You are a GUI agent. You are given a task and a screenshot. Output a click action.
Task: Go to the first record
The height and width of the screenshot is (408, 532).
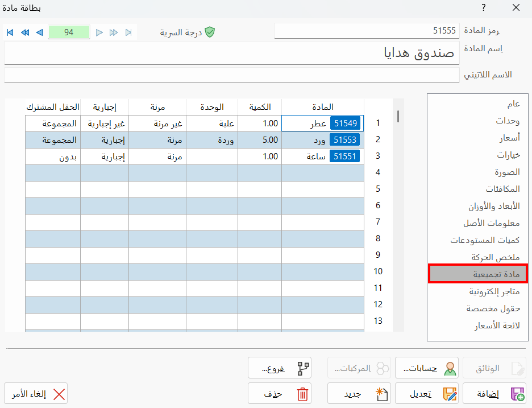pos(10,32)
